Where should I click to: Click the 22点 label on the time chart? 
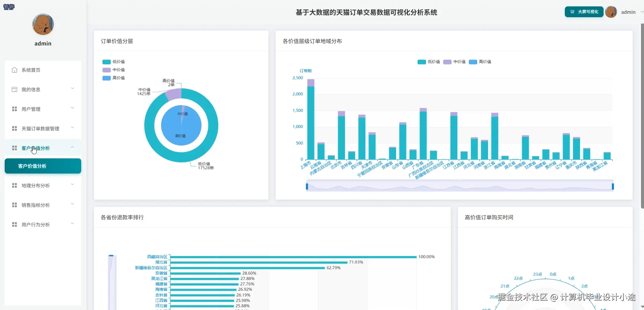(x=518, y=278)
